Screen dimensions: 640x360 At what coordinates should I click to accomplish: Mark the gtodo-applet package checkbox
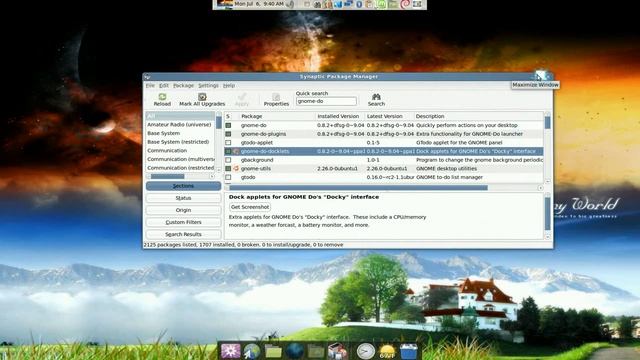[228, 142]
